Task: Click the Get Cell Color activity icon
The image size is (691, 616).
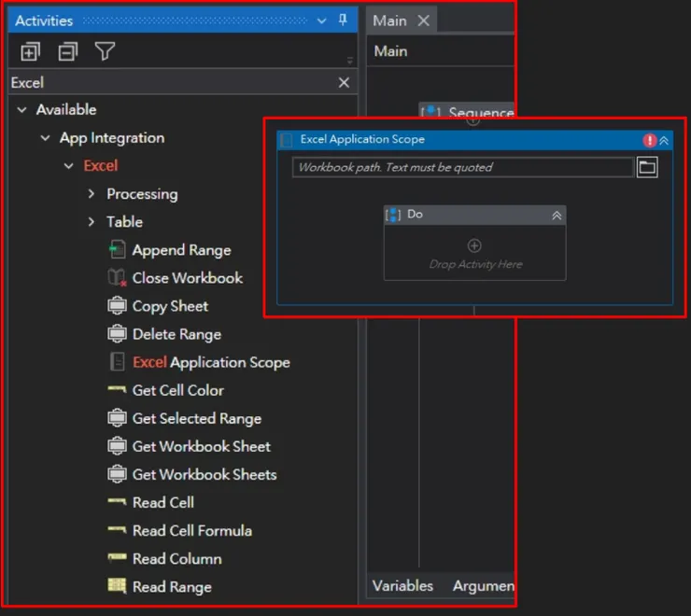Action: point(117,389)
